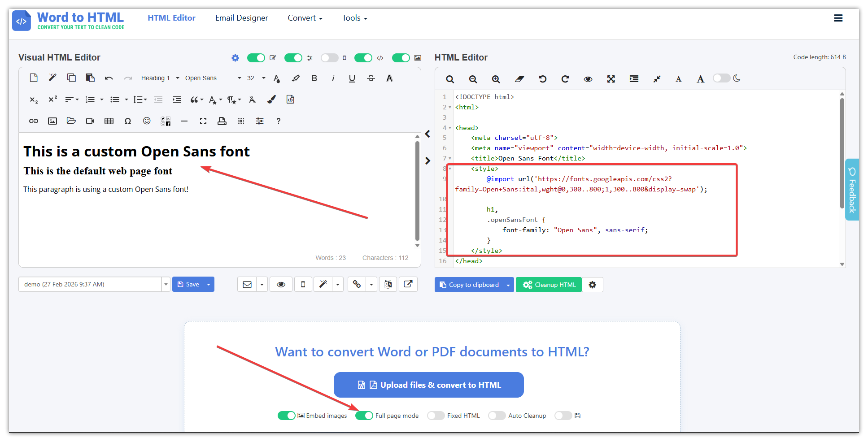Click the Cleanup HTML button
868x442 pixels.
click(x=549, y=285)
